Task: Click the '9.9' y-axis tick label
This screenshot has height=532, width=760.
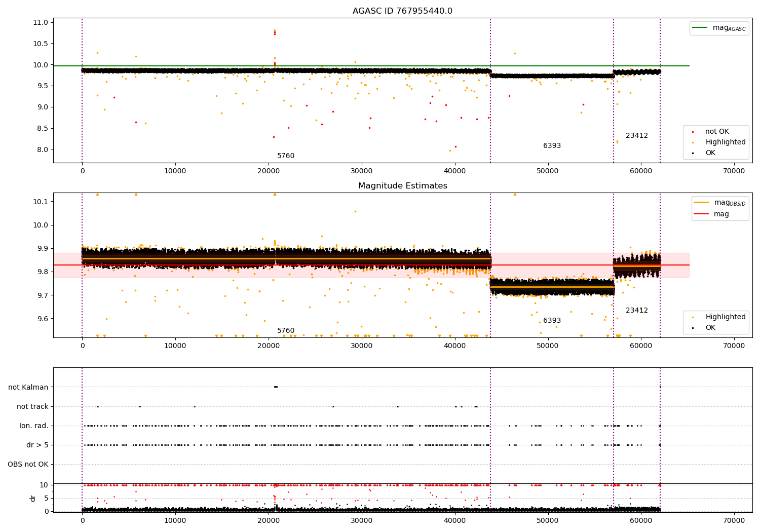Action: point(42,249)
